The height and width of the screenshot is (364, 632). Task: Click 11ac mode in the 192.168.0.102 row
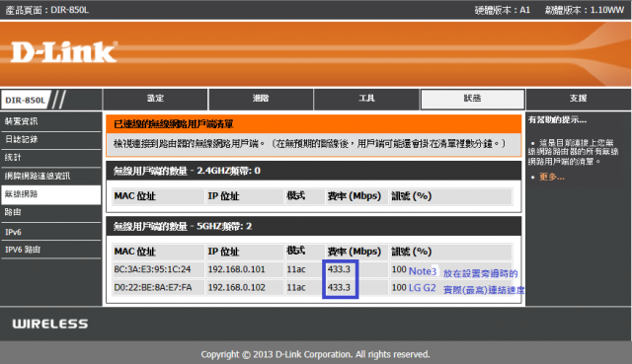pos(296,287)
